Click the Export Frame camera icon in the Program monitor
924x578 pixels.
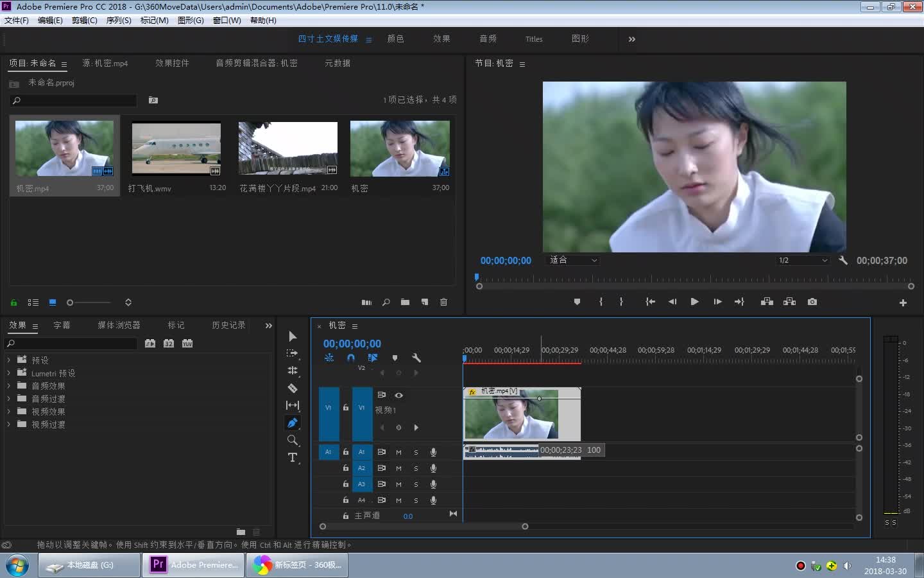[x=812, y=301]
